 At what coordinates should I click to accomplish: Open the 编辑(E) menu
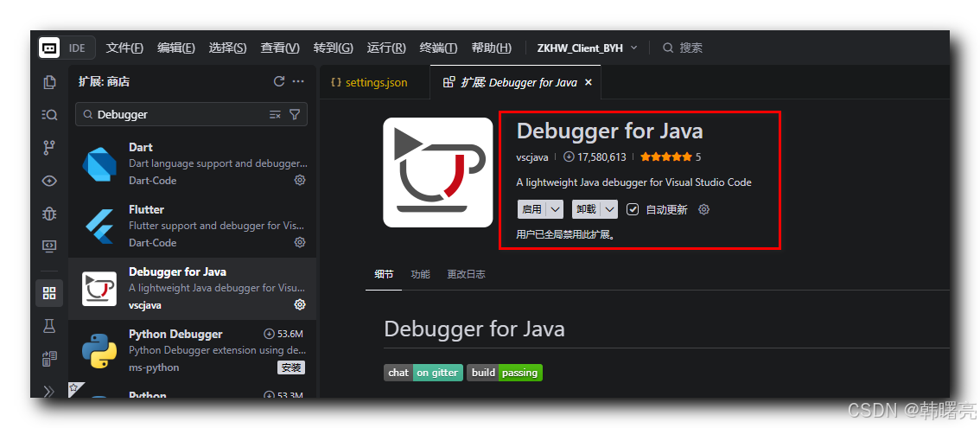click(x=176, y=48)
